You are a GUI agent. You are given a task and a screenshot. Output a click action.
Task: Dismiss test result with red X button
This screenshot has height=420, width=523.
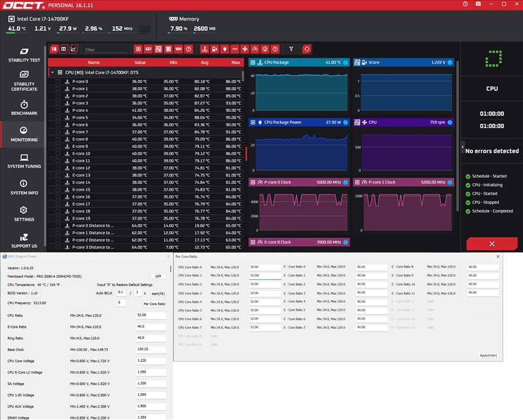tap(492, 243)
